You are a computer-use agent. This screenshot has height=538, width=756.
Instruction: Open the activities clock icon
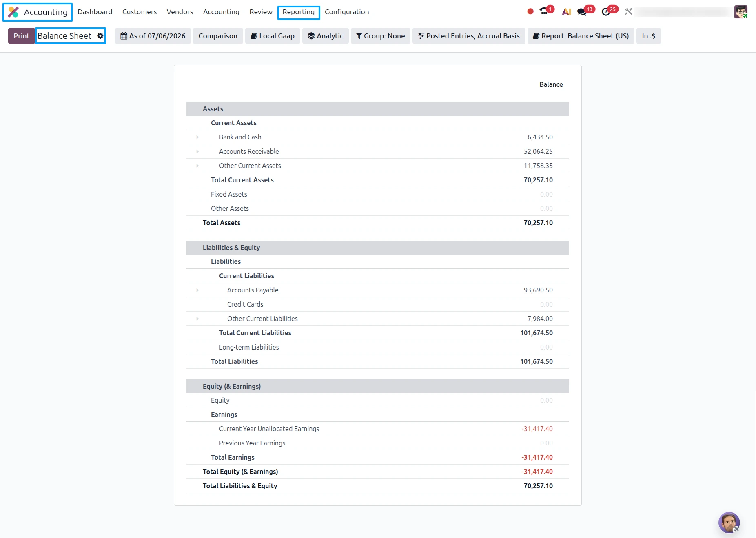606,12
